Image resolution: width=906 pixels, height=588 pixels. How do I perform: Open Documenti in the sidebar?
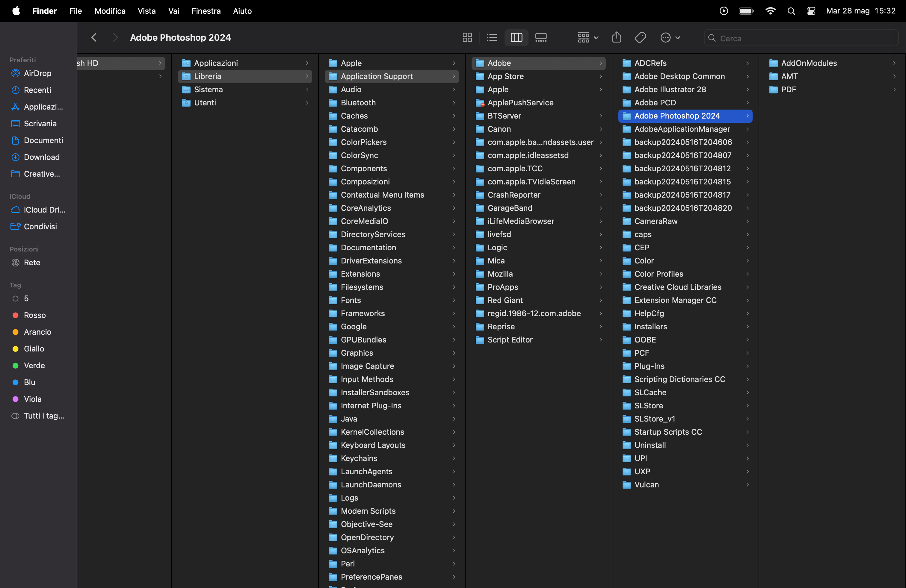click(x=37, y=140)
